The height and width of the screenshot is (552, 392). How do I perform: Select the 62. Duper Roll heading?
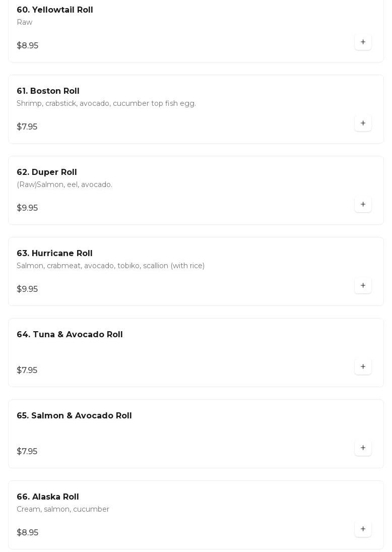[x=47, y=172]
